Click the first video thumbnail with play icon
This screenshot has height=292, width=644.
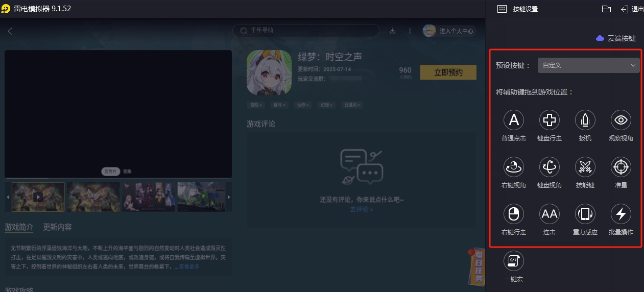tap(38, 197)
